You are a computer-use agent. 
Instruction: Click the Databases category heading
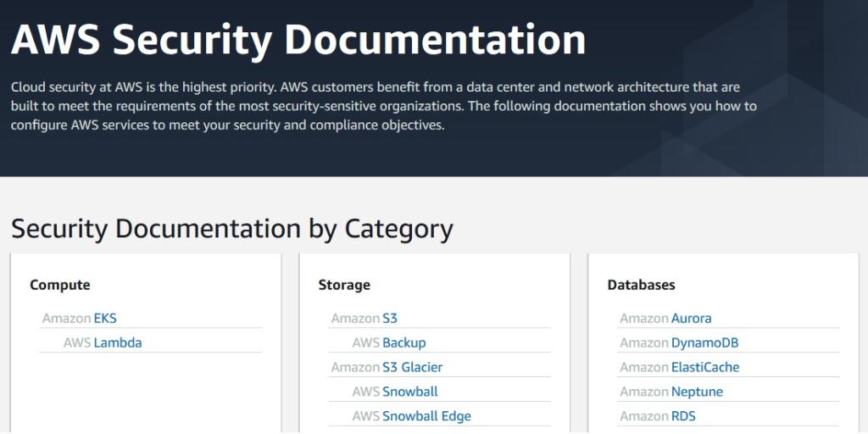click(x=641, y=285)
